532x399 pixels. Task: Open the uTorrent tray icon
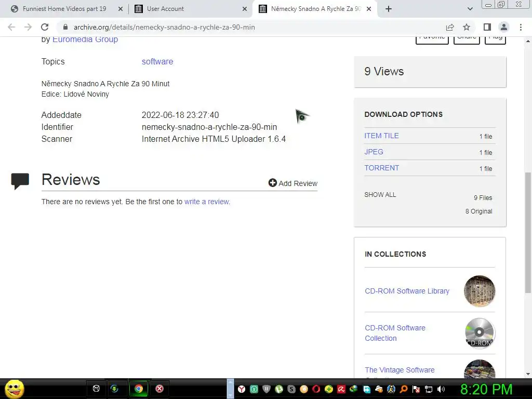point(279,389)
